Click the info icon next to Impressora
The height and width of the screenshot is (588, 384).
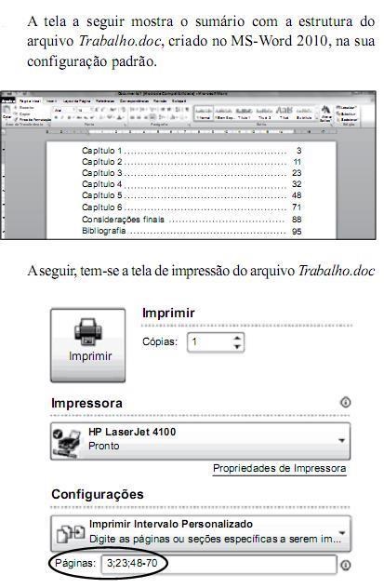tap(345, 402)
